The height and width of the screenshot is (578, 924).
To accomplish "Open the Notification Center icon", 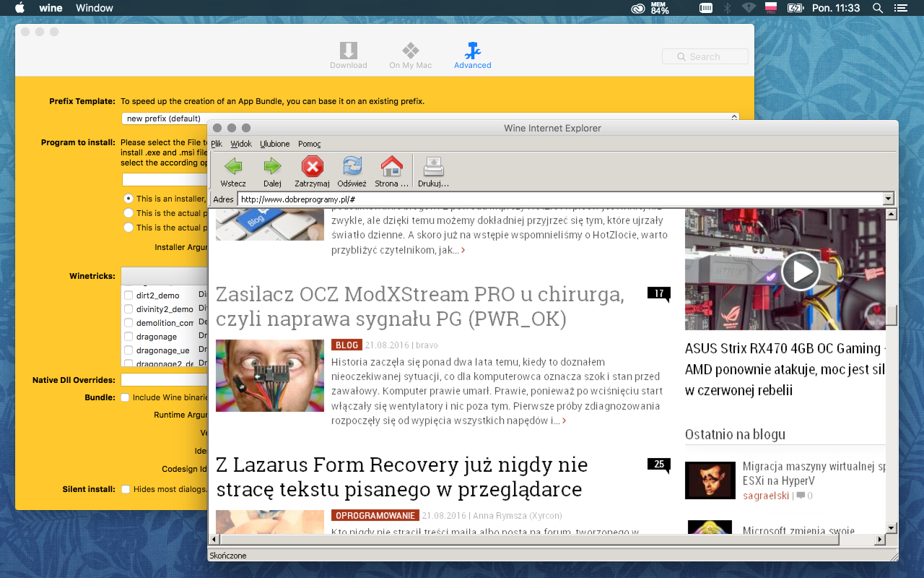I will tap(900, 8).
